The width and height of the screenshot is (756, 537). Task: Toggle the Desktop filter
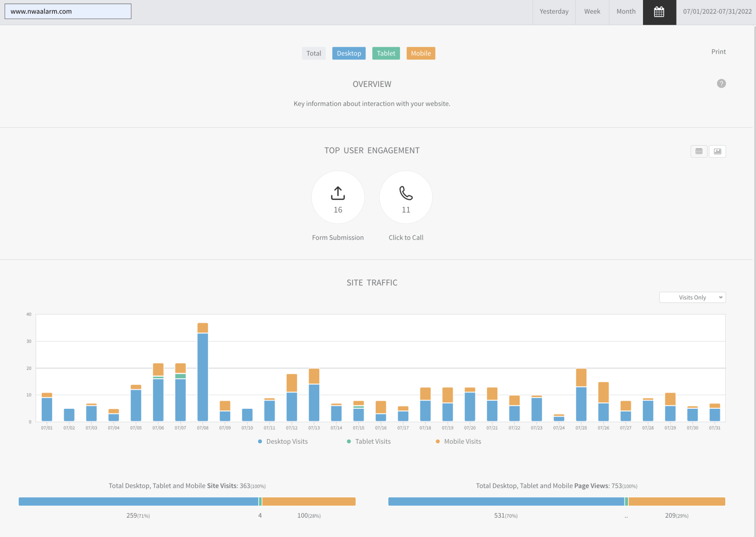pyautogui.click(x=348, y=54)
